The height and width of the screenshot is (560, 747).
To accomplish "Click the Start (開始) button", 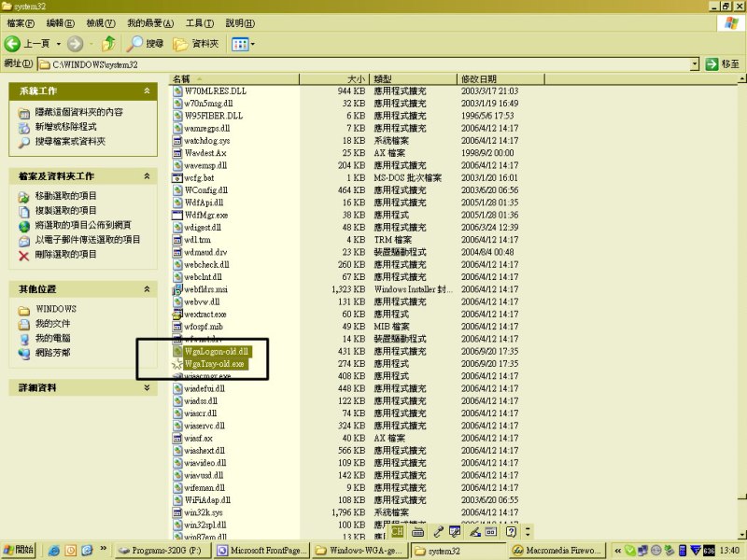I will pyautogui.click(x=19, y=551).
